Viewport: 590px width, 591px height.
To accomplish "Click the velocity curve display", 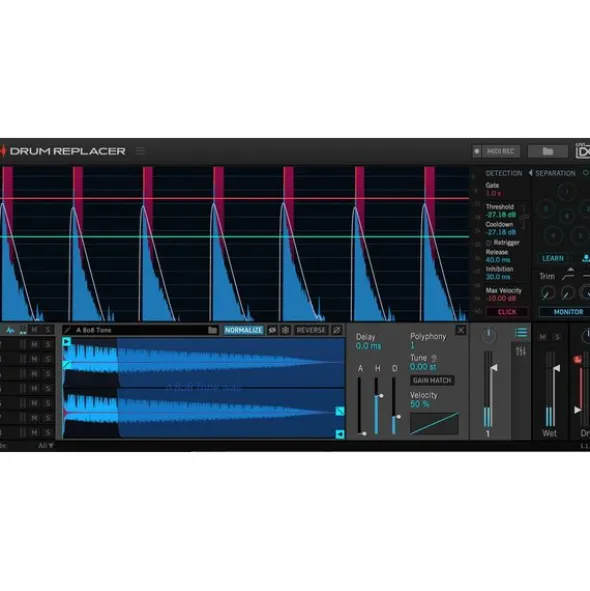I will coord(434,423).
